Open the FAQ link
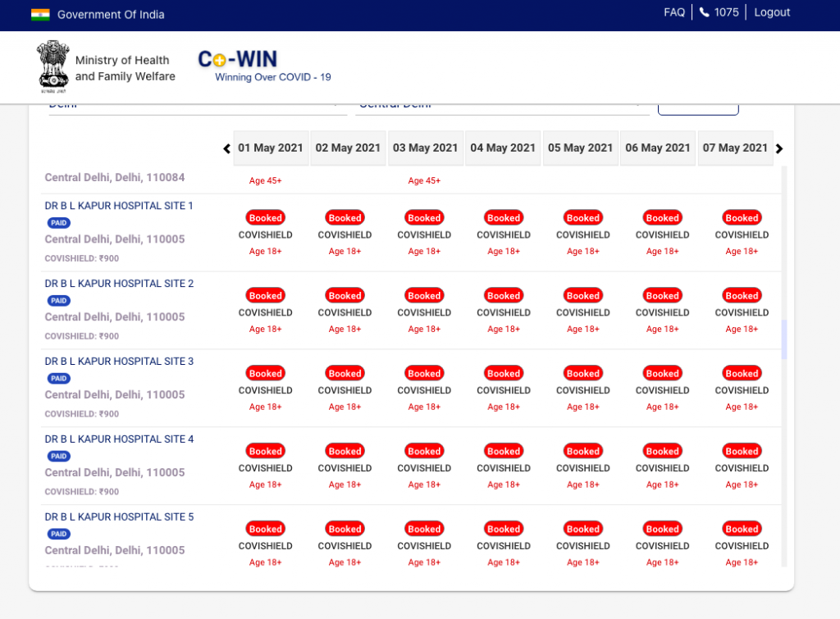 (x=674, y=12)
